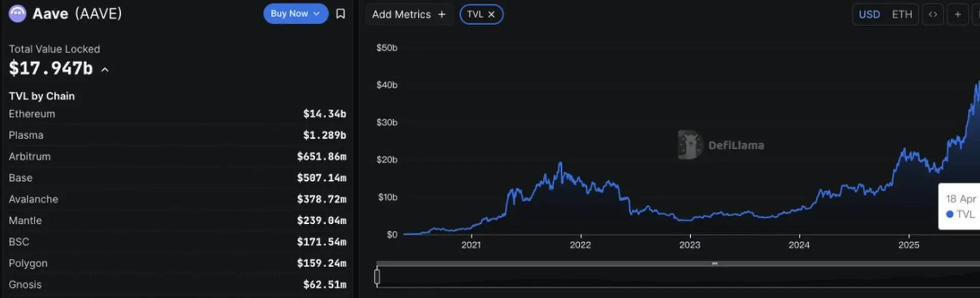
Task: Click the 2021 label on the x-axis
Action: pyautogui.click(x=471, y=245)
